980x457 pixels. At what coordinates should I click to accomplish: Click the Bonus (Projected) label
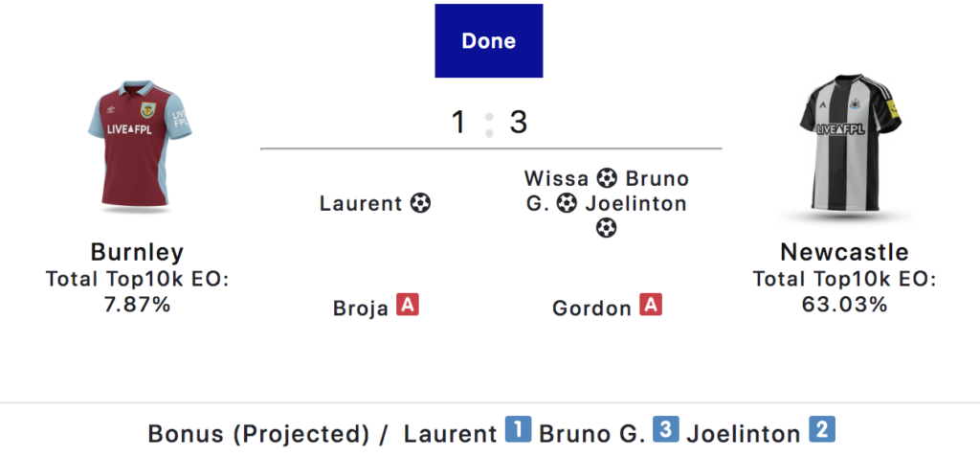pos(258,434)
